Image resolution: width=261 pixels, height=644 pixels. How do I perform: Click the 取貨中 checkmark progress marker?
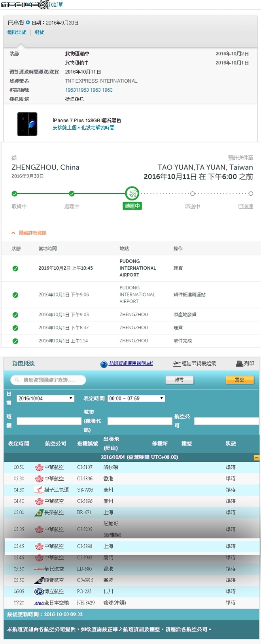(15, 194)
